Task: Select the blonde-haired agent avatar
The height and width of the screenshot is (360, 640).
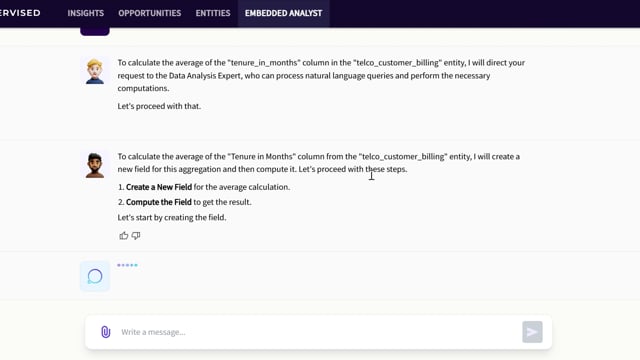Action: tap(95, 71)
